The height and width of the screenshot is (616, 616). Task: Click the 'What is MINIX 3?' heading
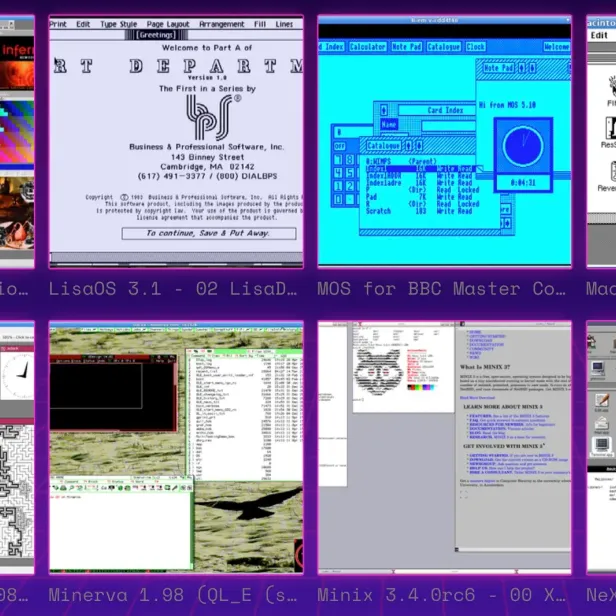(x=485, y=367)
